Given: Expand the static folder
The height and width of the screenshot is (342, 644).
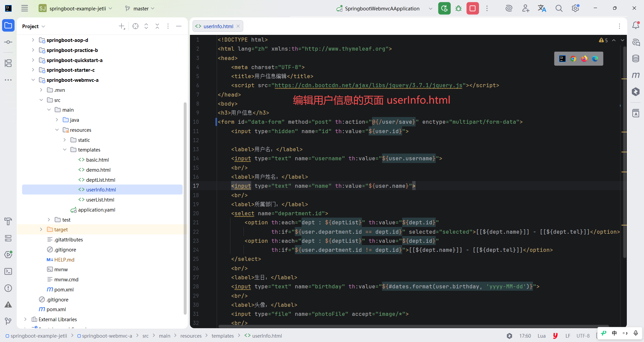Looking at the screenshot, I should tap(65, 140).
